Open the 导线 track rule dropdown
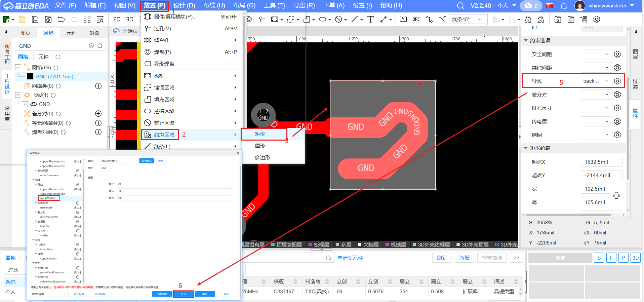 pos(596,81)
